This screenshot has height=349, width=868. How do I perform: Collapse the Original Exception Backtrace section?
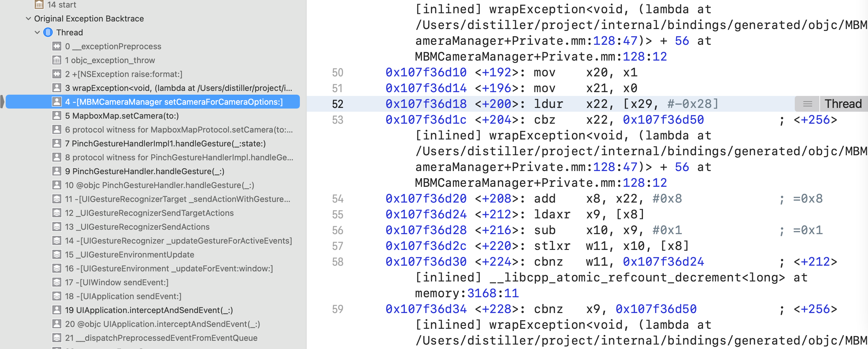pos(28,19)
